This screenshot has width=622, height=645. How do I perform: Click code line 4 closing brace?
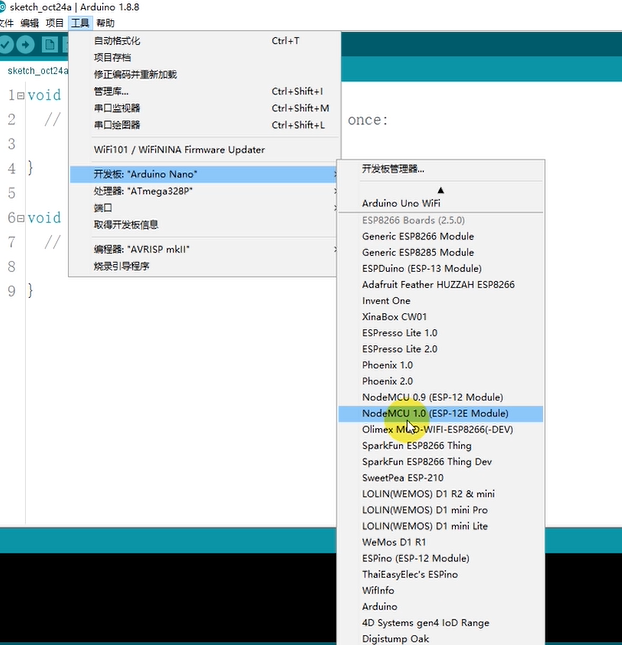pyautogui.click(x=30, y=168)
